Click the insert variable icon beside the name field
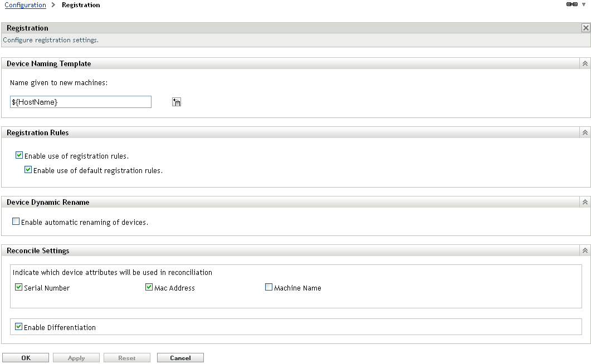 pyautogui.click(x=176, y=101)
